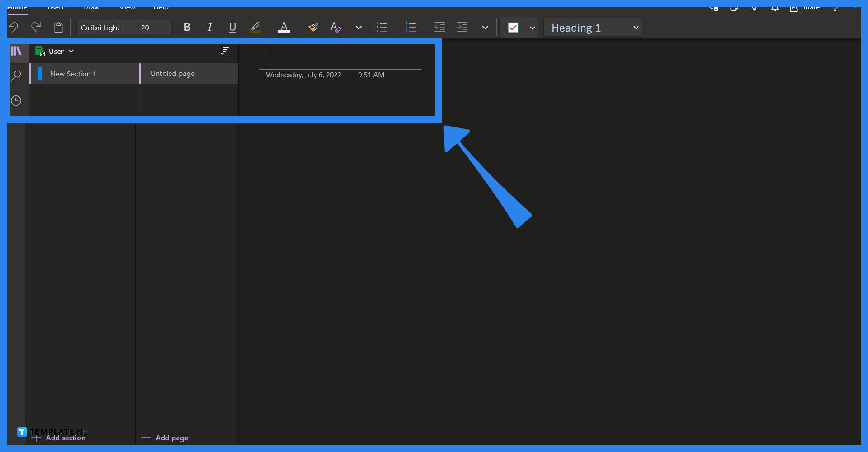Click the Share button
The height and width of the screenshot is (452, 868).
click(x=805, y=8)
